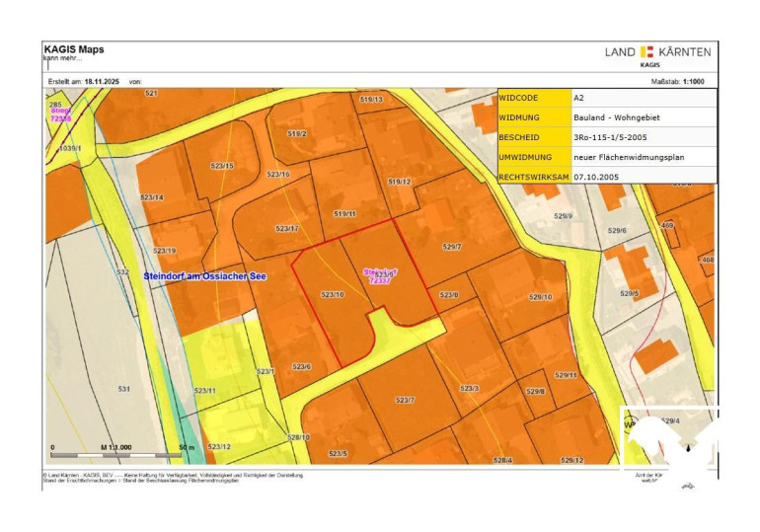This screenshot has width=760, height=532.
Task: Click parcel 529/10 on the map
Action: (540, 296)
